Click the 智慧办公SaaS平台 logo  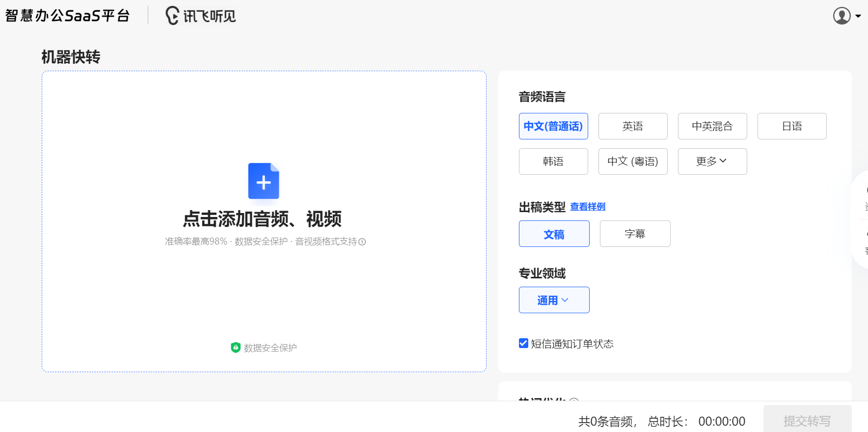[x=68, y=16]
